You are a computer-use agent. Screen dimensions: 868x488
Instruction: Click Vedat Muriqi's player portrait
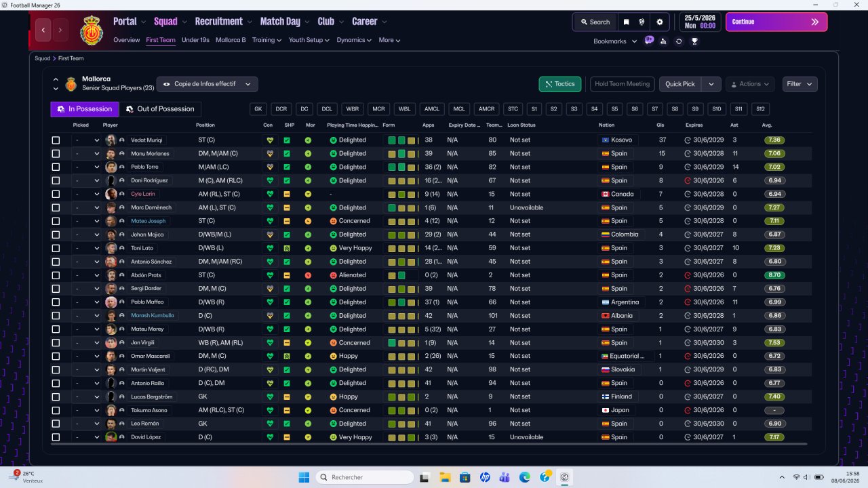[111, 140]
